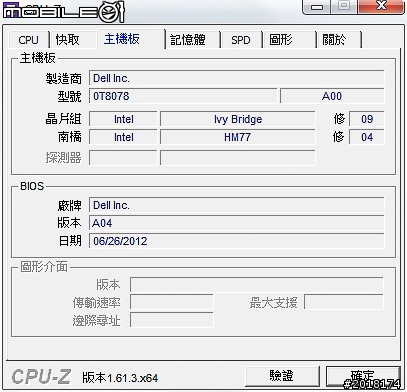Click the 製造商 manufacturer label
Image resolution: width=407 pixels, height=392 pixels.
[x=64, y=79]
